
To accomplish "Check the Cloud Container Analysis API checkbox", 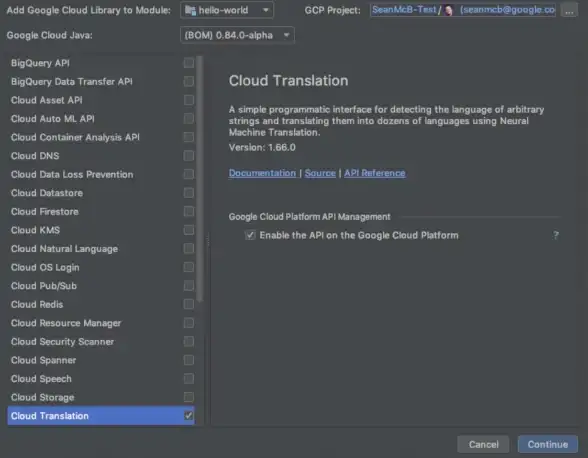I will click(189, 137).
